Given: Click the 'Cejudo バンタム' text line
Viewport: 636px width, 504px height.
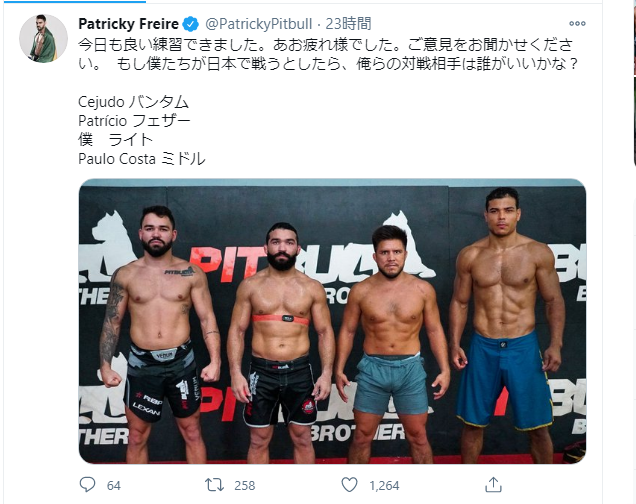Looking at the screenshot, I should click(133, 101).
